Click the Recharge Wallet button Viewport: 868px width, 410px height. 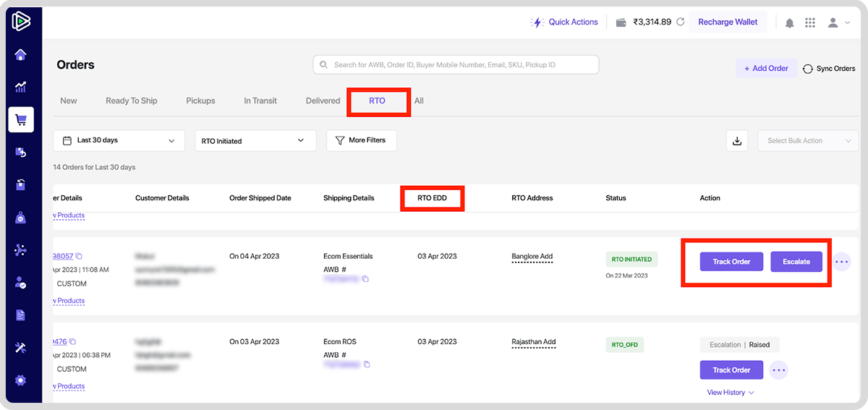pyautogui.click(x=728, y=22)
